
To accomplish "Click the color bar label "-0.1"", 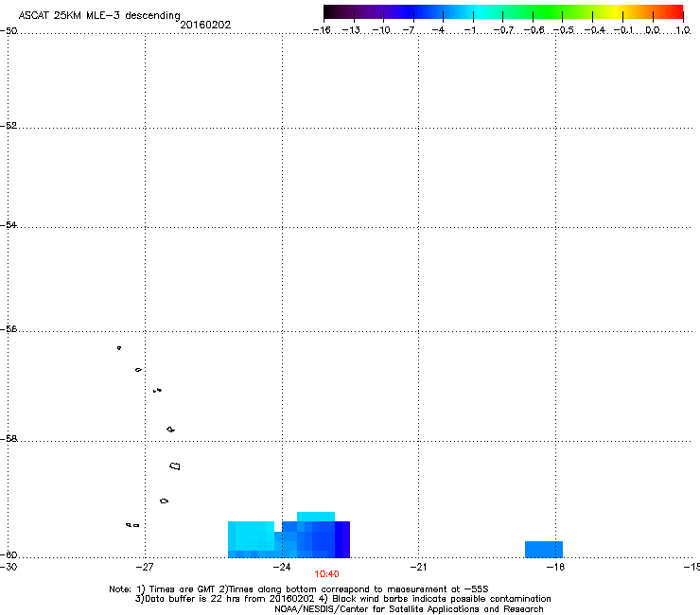I will click(x=623, y=30).
